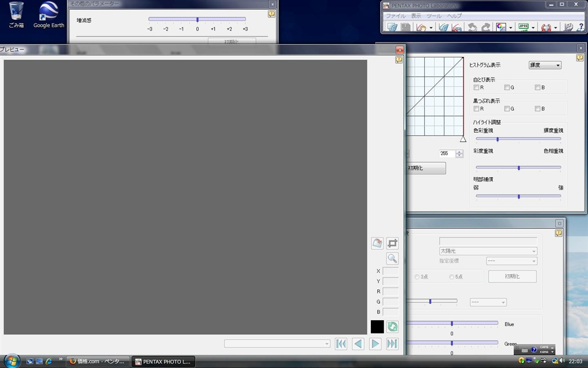
Task: Select the magnifier zoom tool
Action: 393,259
